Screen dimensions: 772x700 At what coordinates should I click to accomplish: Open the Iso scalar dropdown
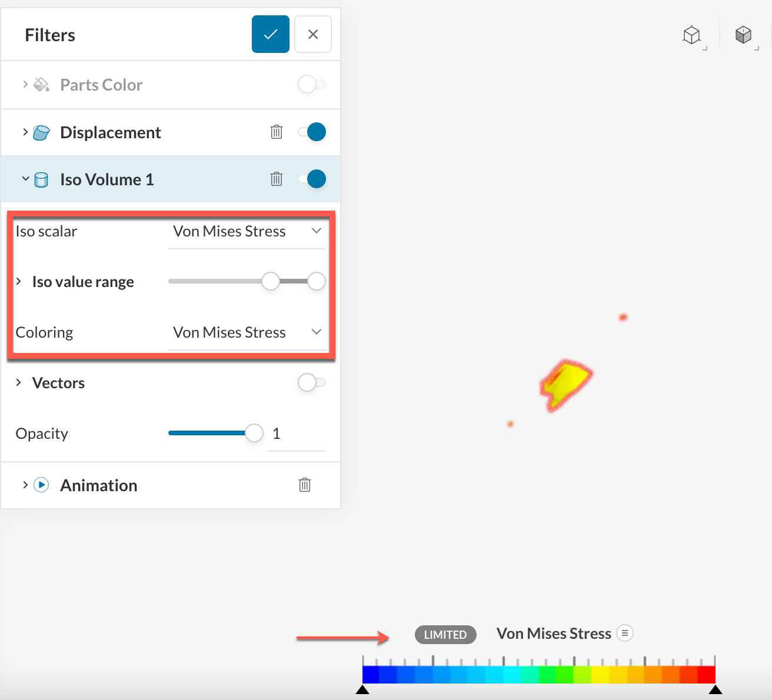pyautogui.click(x=247, y=232)
